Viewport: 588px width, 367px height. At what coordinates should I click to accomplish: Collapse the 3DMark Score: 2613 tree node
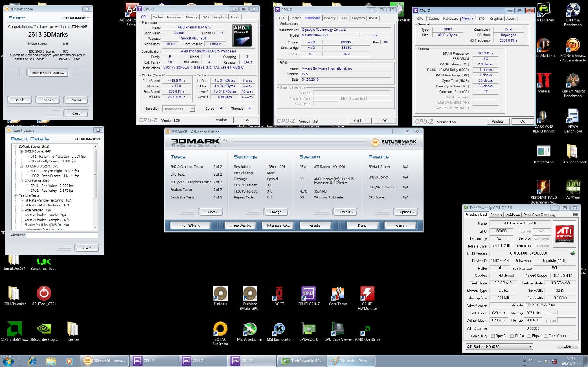(16, 147)
